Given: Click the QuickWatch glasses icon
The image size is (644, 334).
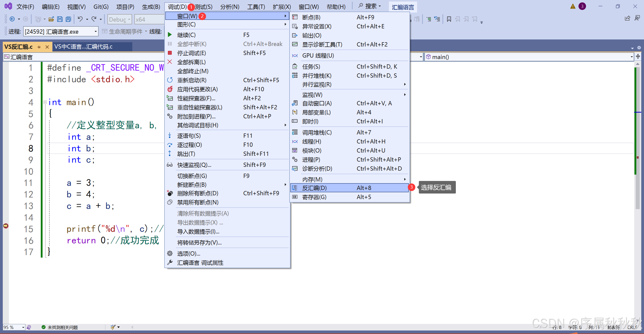Looking at the screenshot, I should tap(170, 165).
